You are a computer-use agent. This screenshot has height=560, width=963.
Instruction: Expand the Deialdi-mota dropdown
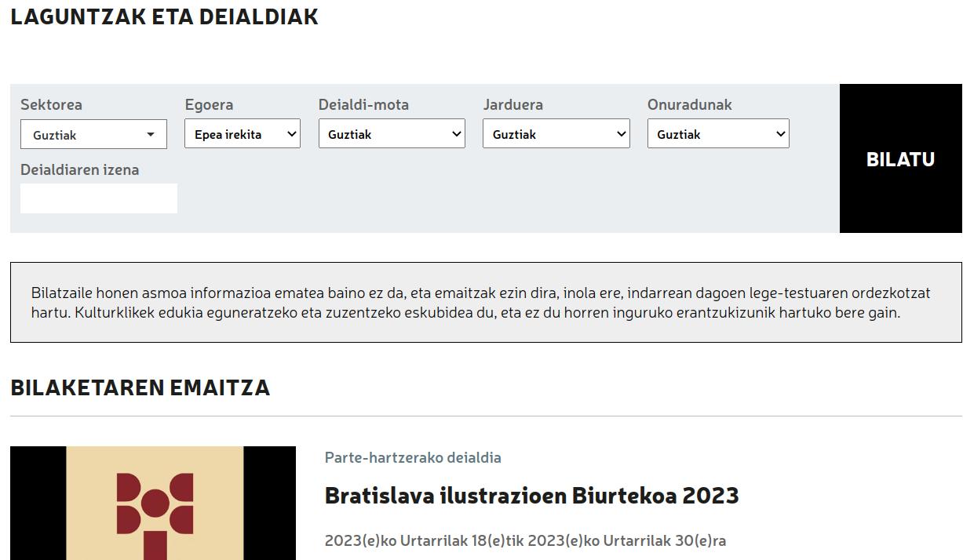(392, 133)
